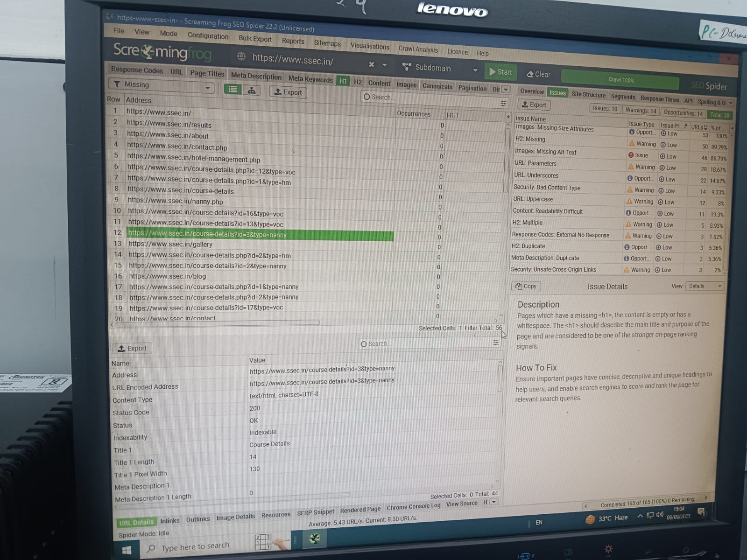This screenshot has width=747, height=560.
Task: Click the Clear crawl button
Action: [539, 74]
